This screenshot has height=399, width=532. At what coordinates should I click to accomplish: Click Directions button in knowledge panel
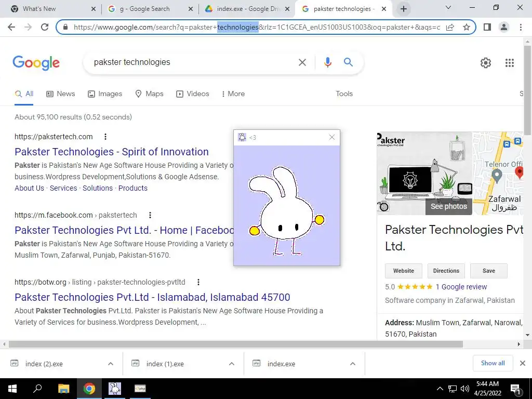point(446,271)
